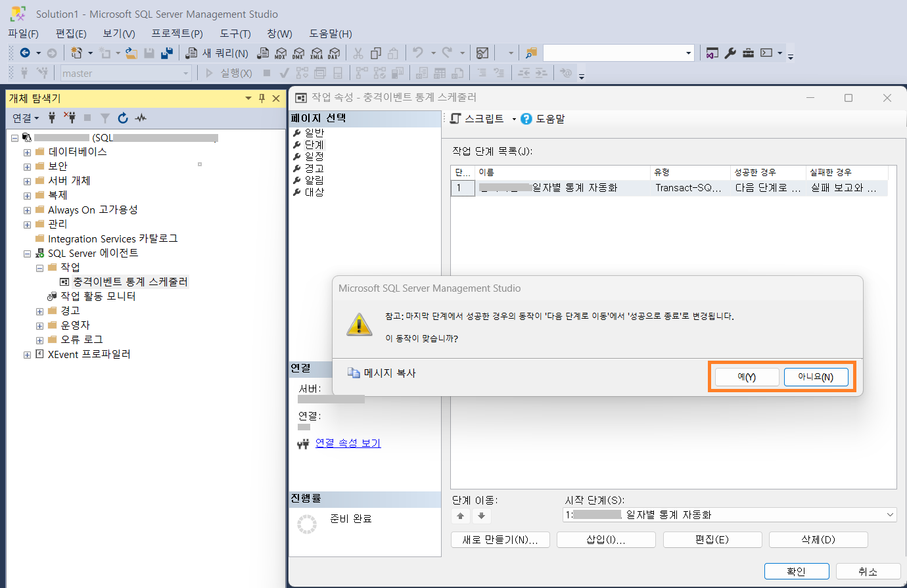Click the Undo toolbar icon

coord(418,53)
